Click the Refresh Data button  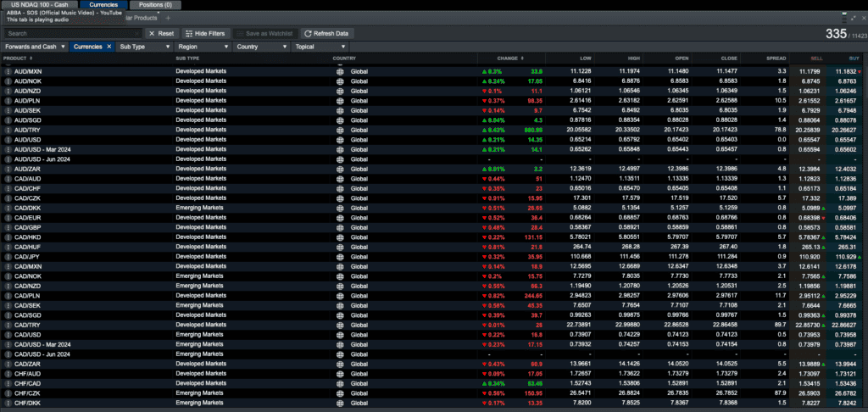[326, 33]
